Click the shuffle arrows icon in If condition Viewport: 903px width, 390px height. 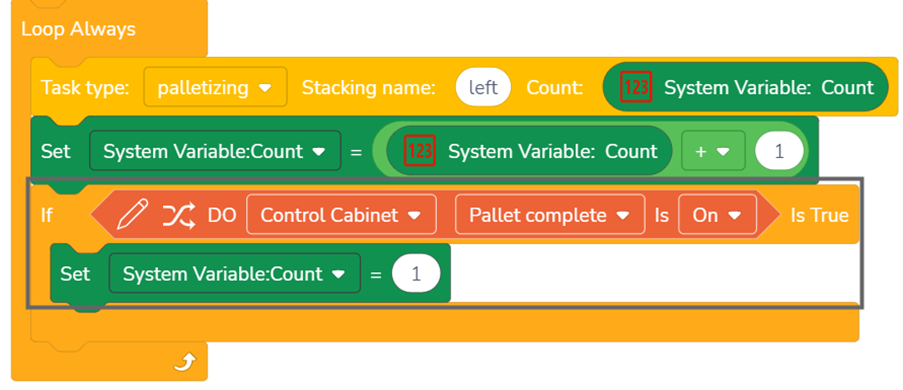click(179, 215)
